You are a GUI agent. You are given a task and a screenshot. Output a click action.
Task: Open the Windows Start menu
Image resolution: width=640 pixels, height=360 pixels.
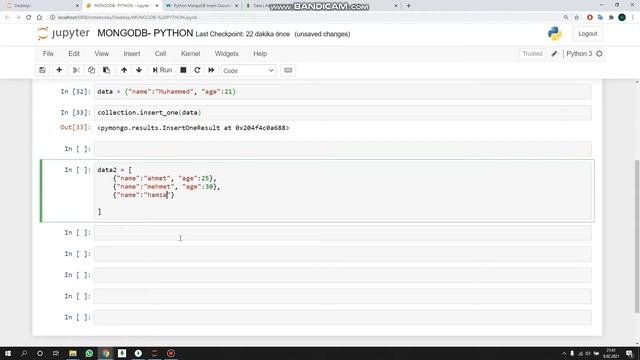(8, 353)
